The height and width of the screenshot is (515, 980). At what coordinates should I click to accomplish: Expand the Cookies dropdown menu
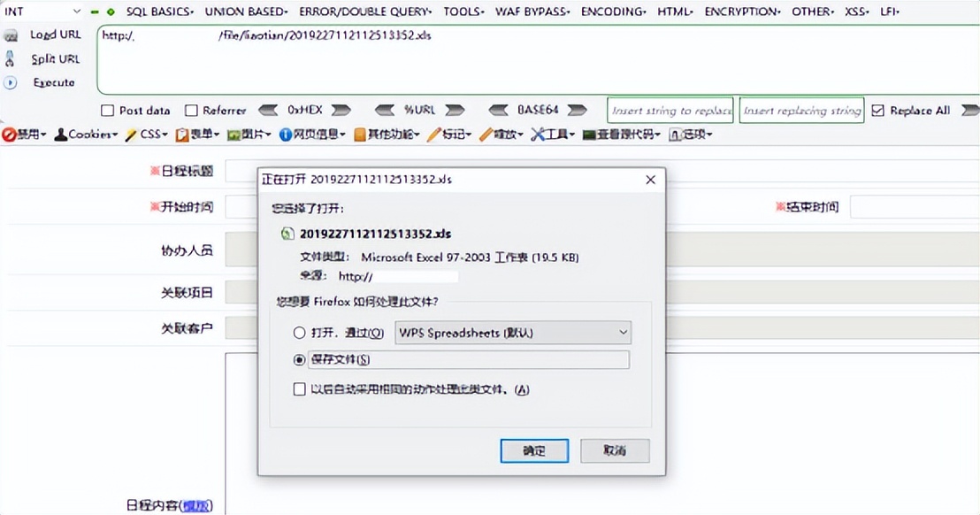pyautogui.click(x=115, y=135)
